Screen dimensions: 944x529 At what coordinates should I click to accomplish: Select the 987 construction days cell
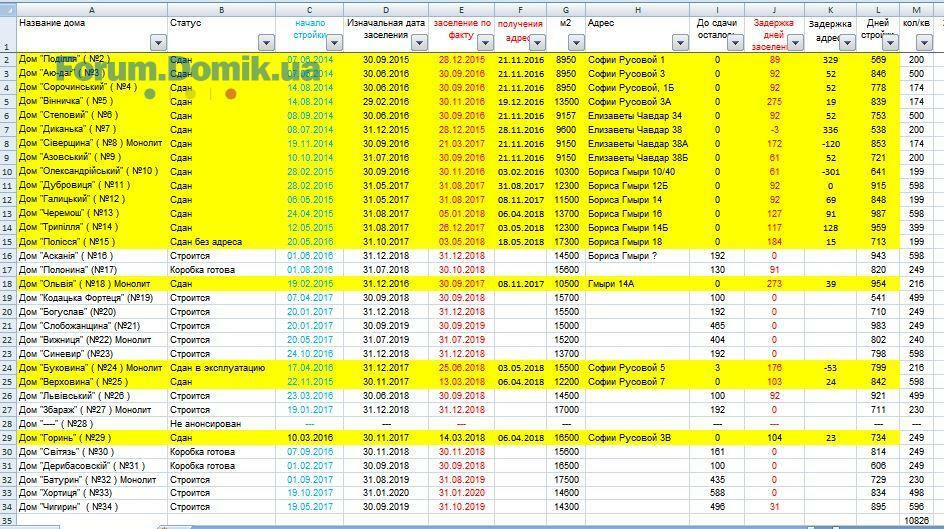[878, 214]
